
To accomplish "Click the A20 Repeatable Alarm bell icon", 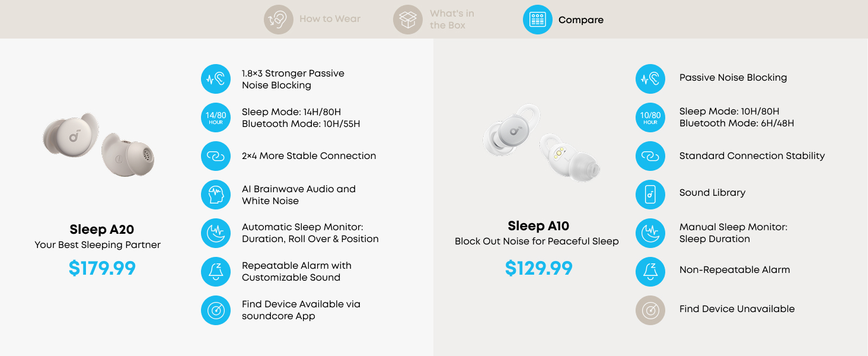I will [x=216, y=272].
